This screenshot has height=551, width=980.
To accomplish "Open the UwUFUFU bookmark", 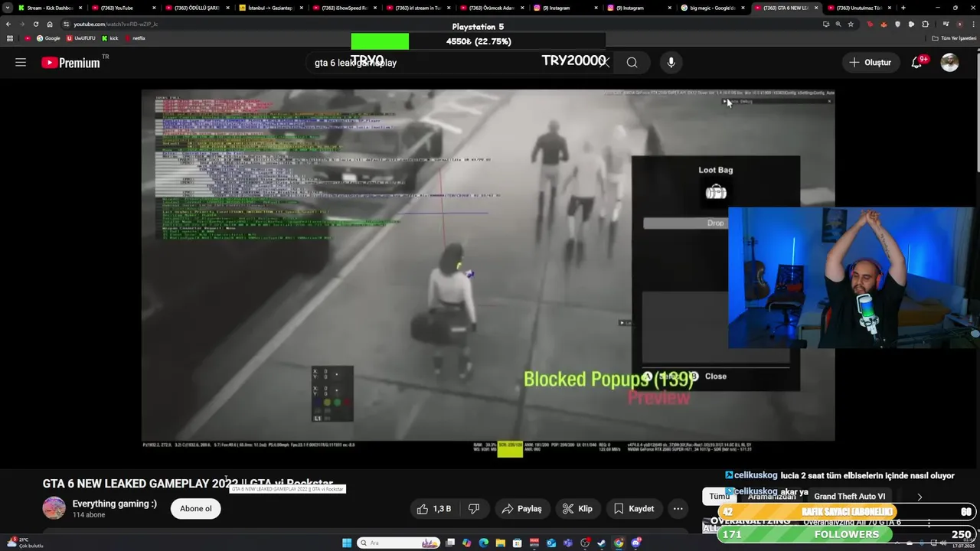I will click(80, 38).
